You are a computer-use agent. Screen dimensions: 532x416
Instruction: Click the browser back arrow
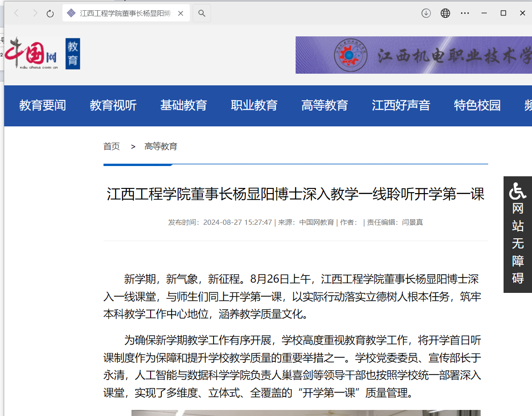pyautogui.click(x=16, y=13)
